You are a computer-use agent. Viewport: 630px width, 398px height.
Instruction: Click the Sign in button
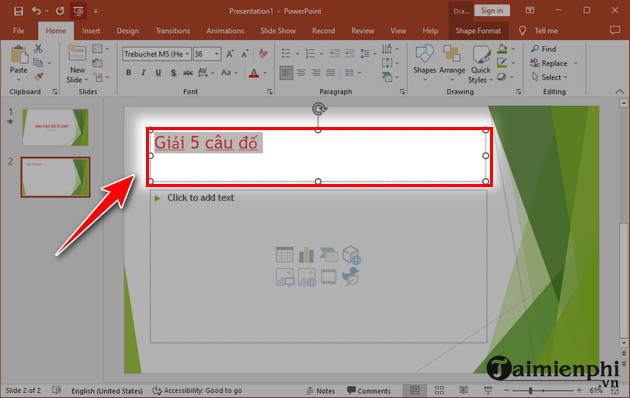tap(492, 10)
